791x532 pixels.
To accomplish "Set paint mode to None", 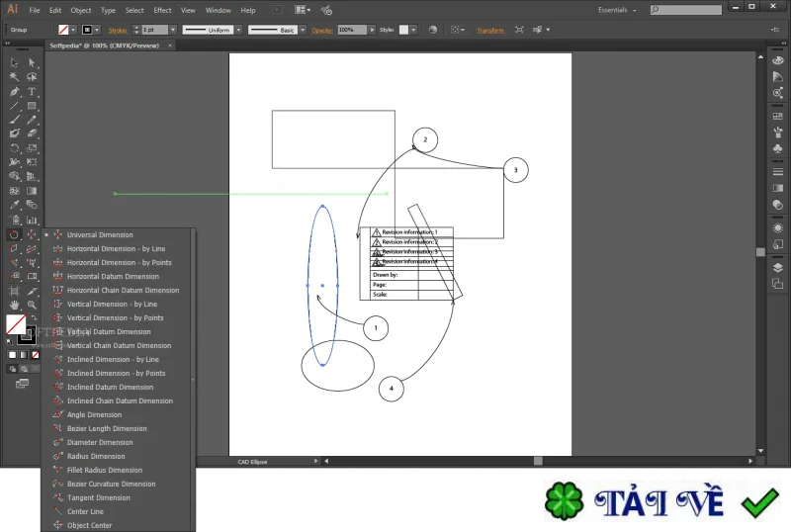I will click(36, 355).
